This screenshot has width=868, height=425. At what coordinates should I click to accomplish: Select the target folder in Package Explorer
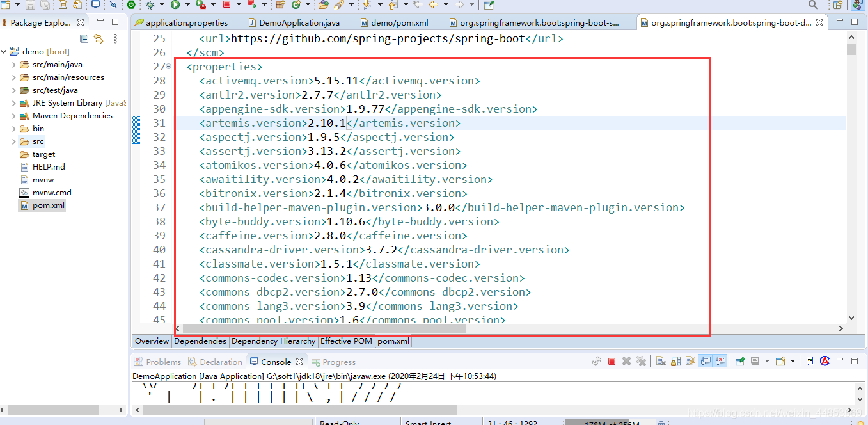[38, 154]
